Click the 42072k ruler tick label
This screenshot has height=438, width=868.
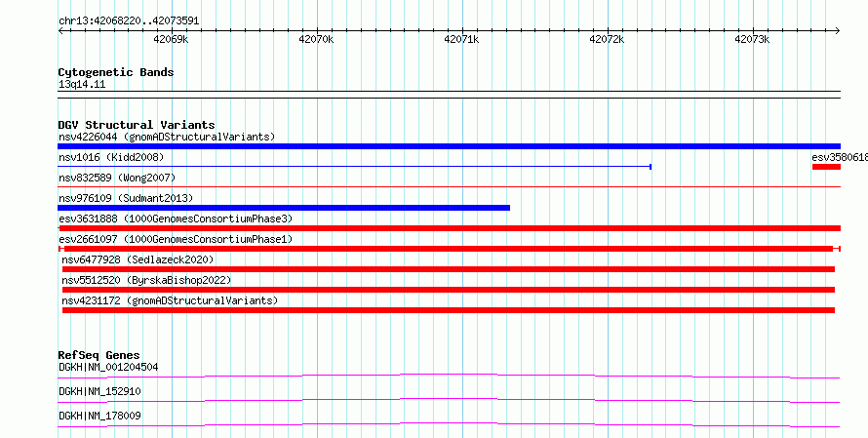coord(608,39)
